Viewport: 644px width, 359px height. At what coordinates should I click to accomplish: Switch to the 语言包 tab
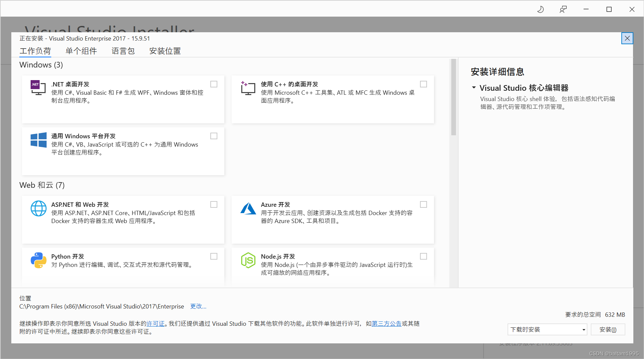(123, 51)
